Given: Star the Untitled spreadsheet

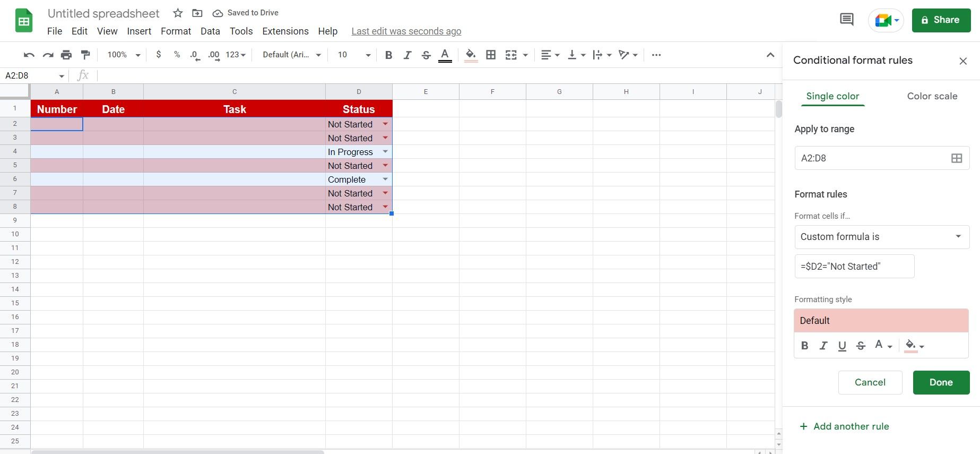Looking at the screenshot, I should [x=178, y=13].
